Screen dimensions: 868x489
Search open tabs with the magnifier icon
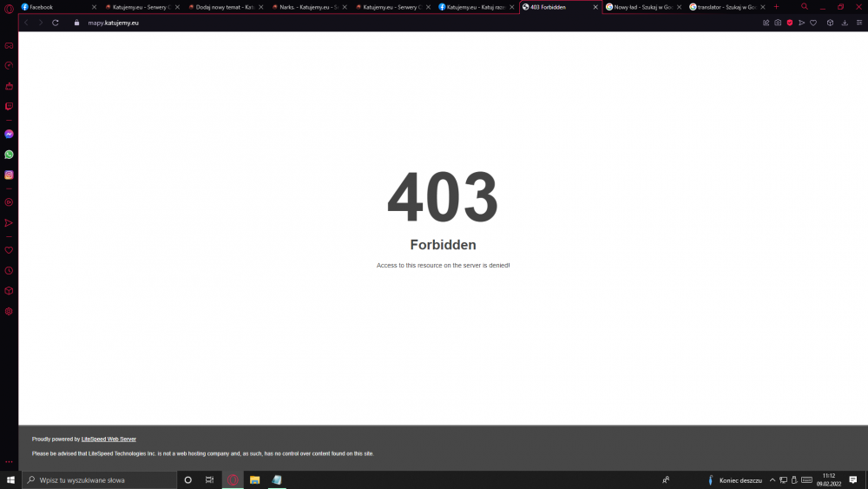click(805, 7)
